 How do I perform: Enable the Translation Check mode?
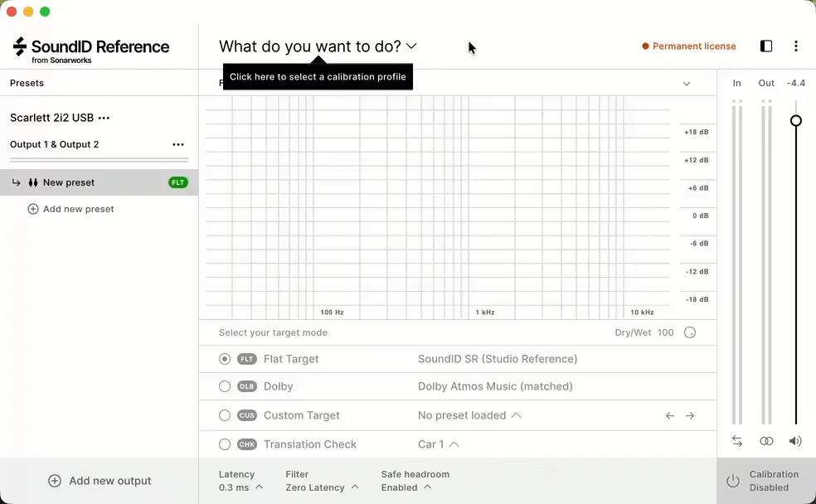click(x=224, y=444)
